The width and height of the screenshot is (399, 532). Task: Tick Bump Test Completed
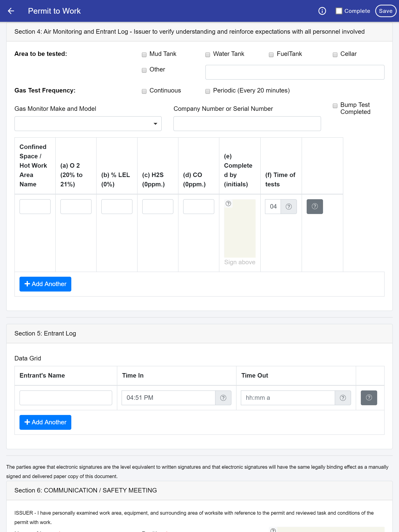tap(335, 106)
